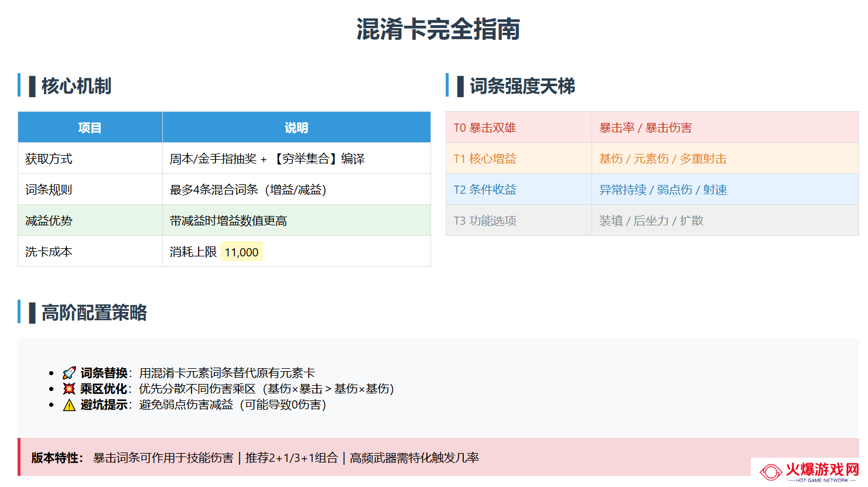Click the T0 暴击双雄 tier cell
This screenshot has width=868, height=487.
(x=519, y=128)
